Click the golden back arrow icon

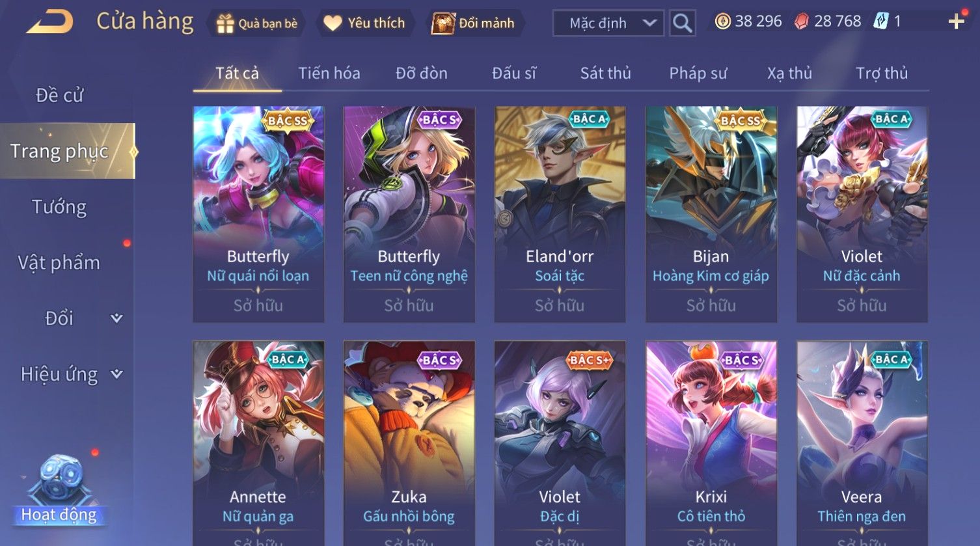coord(50,22)
